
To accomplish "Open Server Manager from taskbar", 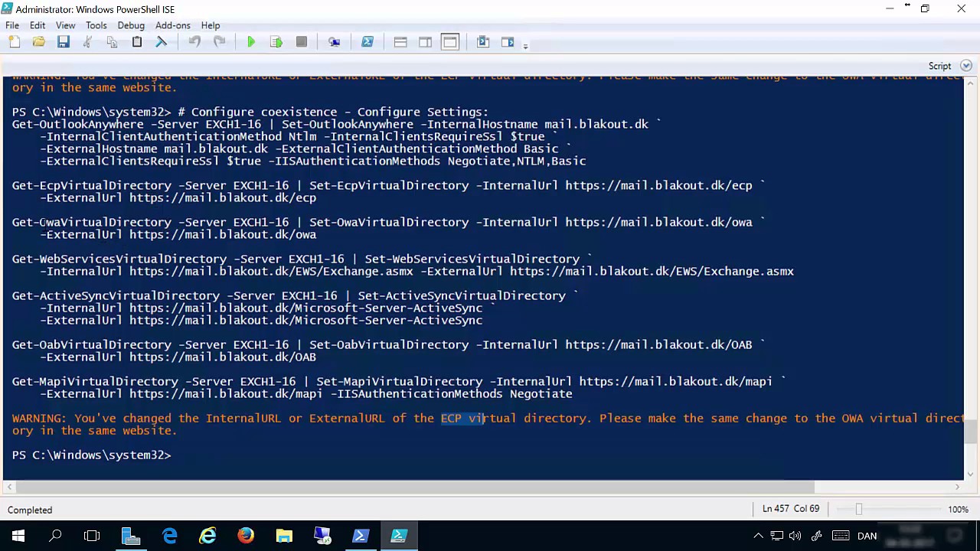I will (x=131, y=536).
